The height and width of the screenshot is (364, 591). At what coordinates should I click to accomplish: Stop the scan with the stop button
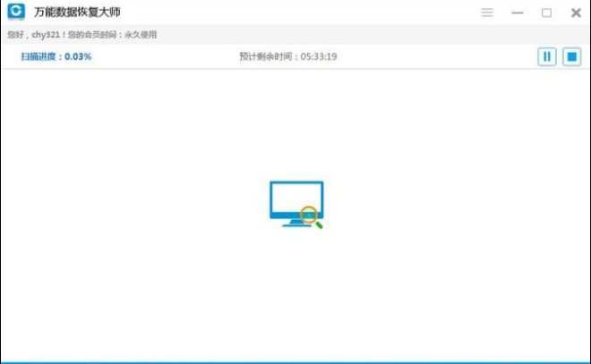572,57
